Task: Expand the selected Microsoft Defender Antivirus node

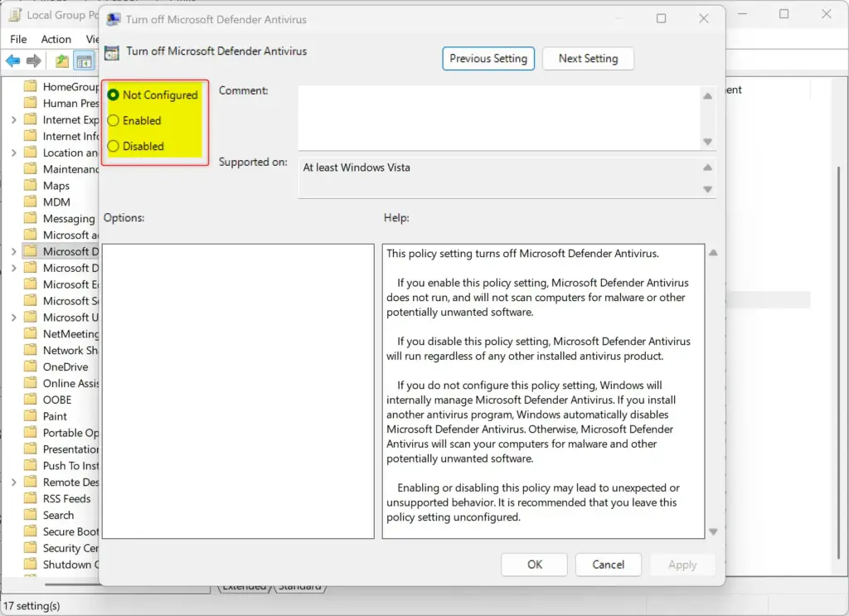Action: tap(13, 251)
